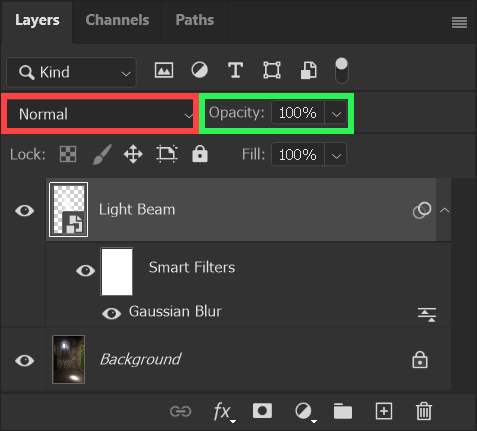Switch to the Paths tab
Screen dimensions: 477x431
click(195, 20)
